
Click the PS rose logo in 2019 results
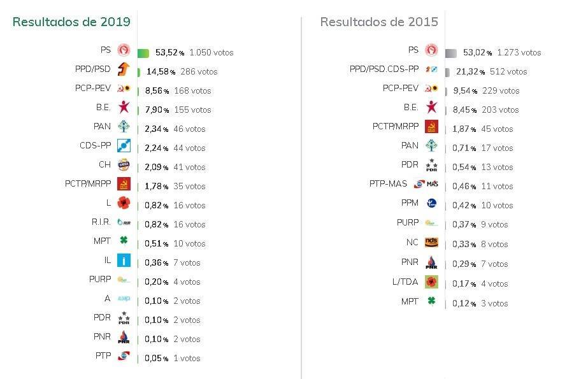[124, 50]
